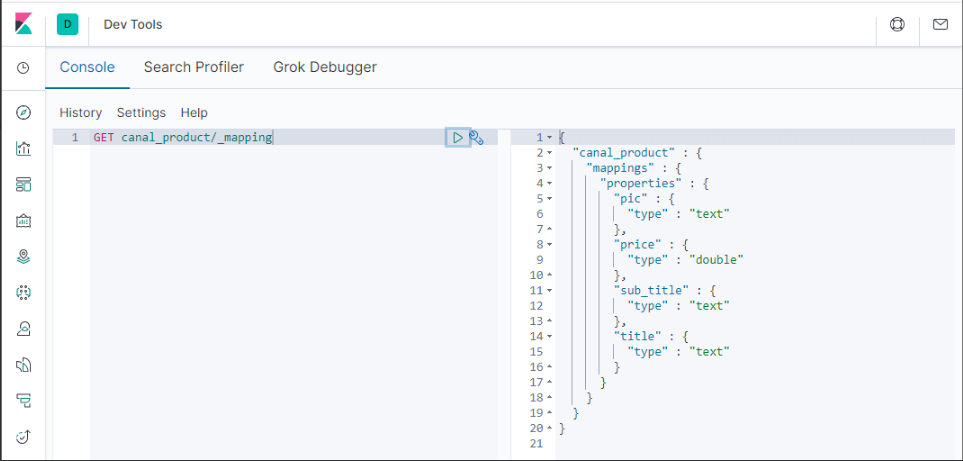Open the wrench request options
The height and width of the screenshot is (461, 963).
pyautogui.click(x=477, y=138)
